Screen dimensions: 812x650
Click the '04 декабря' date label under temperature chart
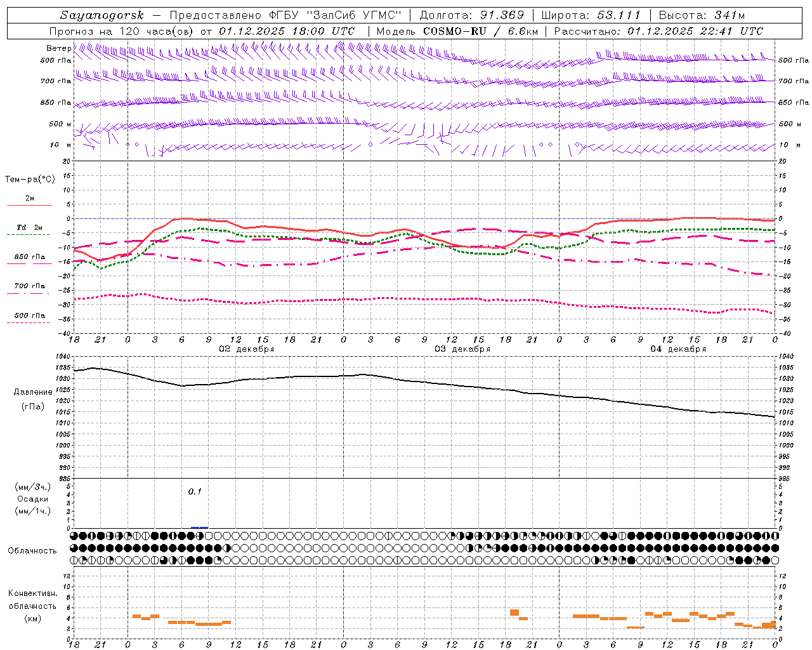[678, 349]
